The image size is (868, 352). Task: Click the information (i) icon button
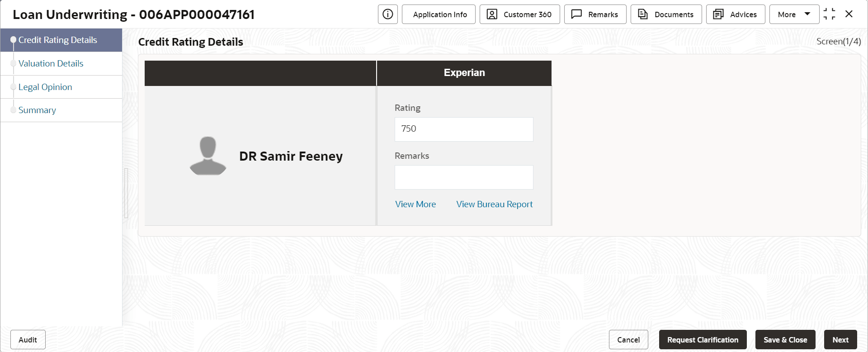click(387, 14)
